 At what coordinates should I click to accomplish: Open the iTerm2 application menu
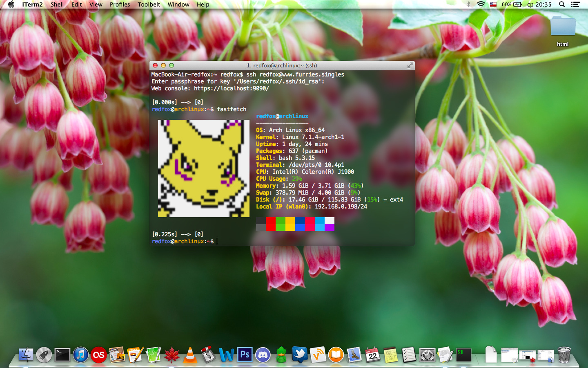click(32, 4)
